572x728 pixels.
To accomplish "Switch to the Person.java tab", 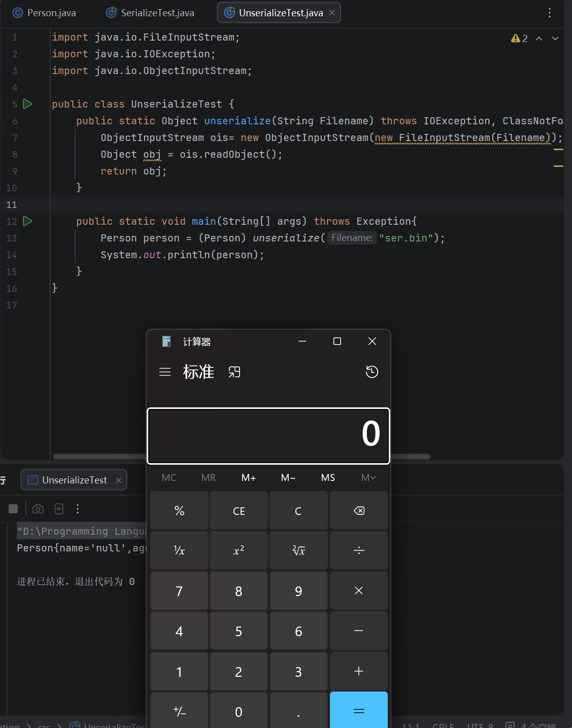I will tap(45, 13).
